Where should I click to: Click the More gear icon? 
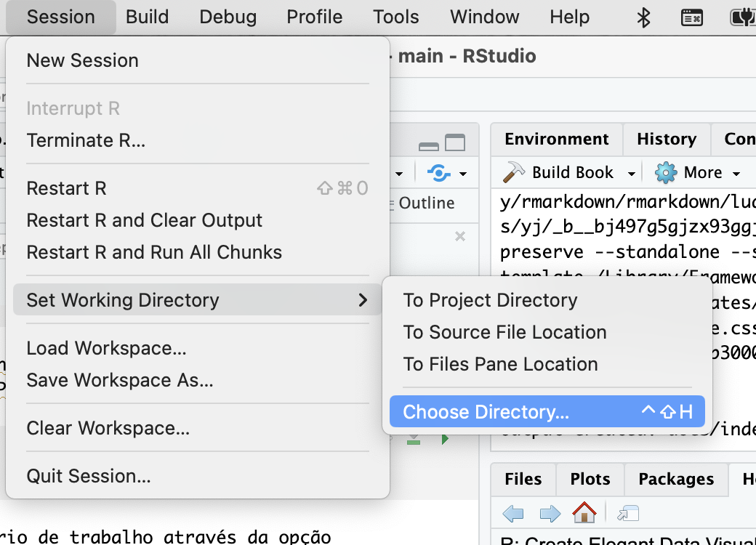tap(666, 172)
